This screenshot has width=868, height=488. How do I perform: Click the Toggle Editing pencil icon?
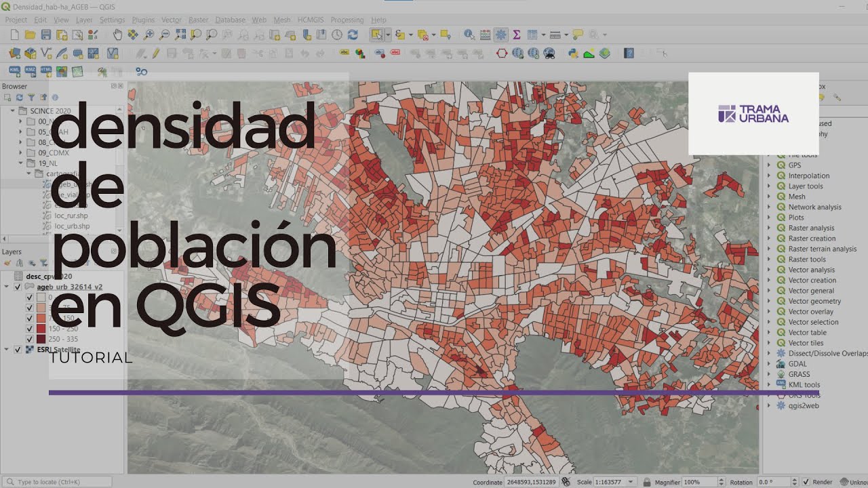(155, 53)
